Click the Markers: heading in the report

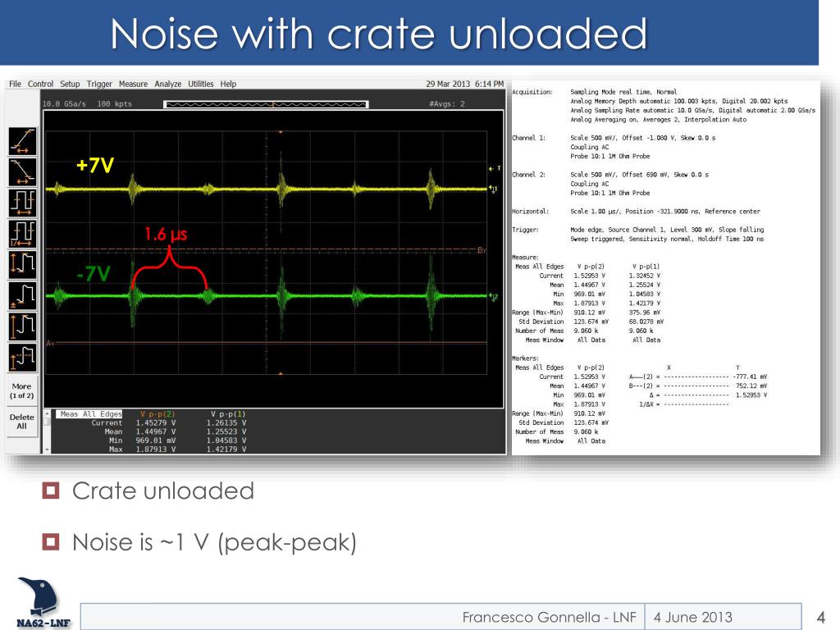tap(526, 358)
